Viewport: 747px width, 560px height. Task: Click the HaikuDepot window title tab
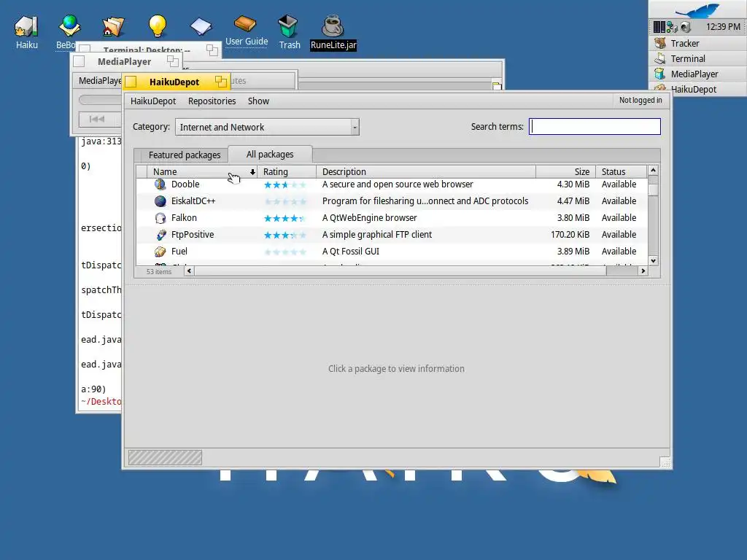coord(174,82)
